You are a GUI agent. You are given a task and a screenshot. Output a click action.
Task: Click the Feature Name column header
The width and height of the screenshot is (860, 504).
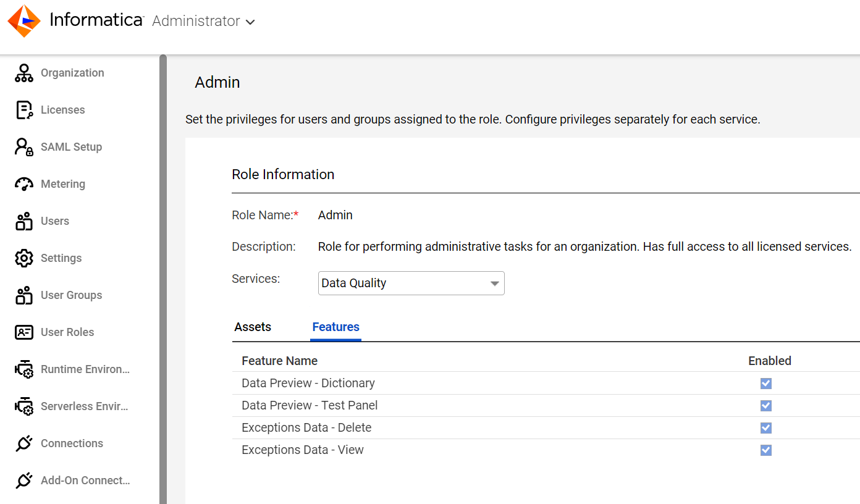tap(279, 361)
